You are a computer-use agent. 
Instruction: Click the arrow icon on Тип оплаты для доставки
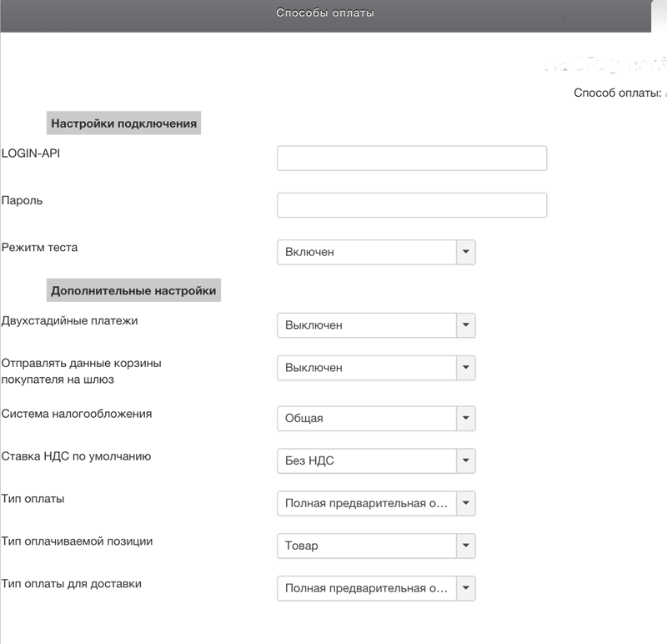click(x=464, y=588)
